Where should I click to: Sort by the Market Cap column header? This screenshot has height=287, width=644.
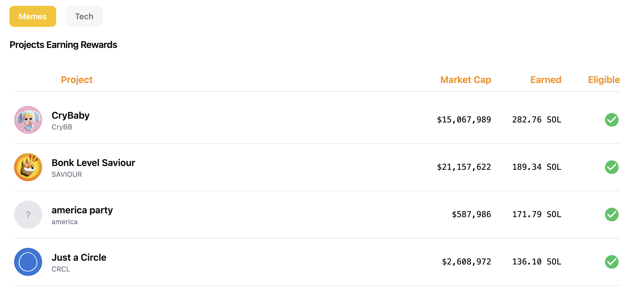[x=465, y=80]
